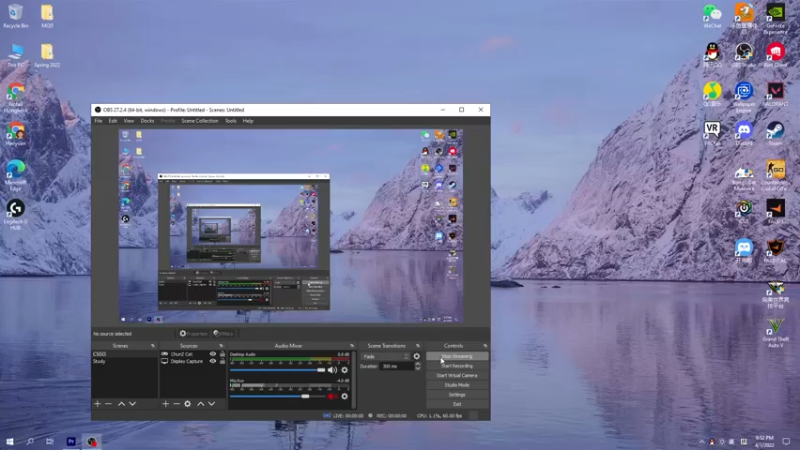This screenshot has width=800, height=450.
Task: Adjust the Duration stepper arrows
Action: pyautogui.click(x=418, y=366)
